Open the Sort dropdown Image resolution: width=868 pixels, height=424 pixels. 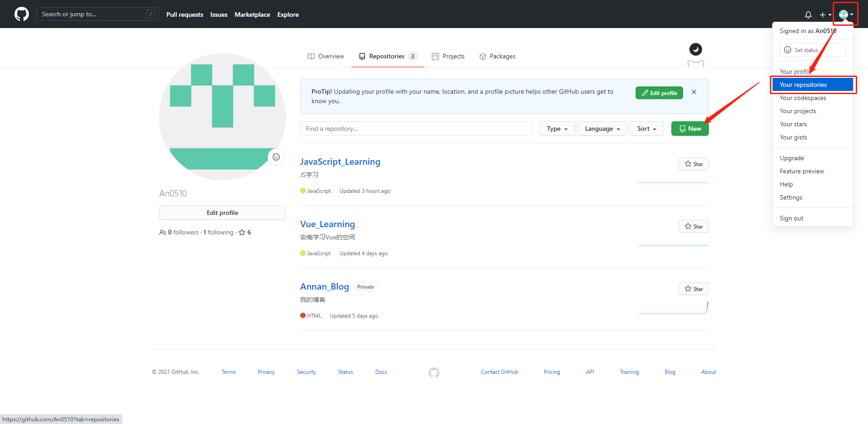click(x=646, y=129)
